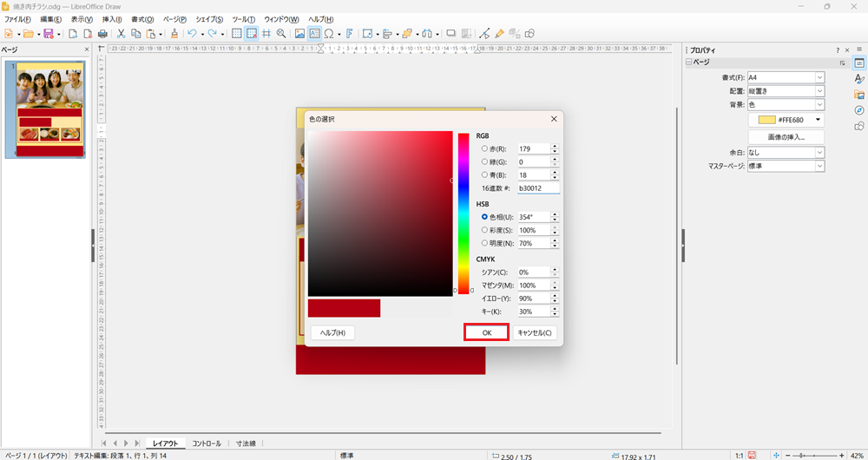Click the Shadow toolbar icon

451,34
